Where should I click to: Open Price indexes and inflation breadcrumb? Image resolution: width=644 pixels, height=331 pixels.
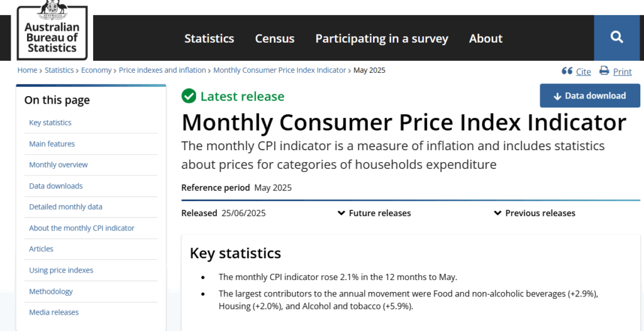tap(162, 70)
